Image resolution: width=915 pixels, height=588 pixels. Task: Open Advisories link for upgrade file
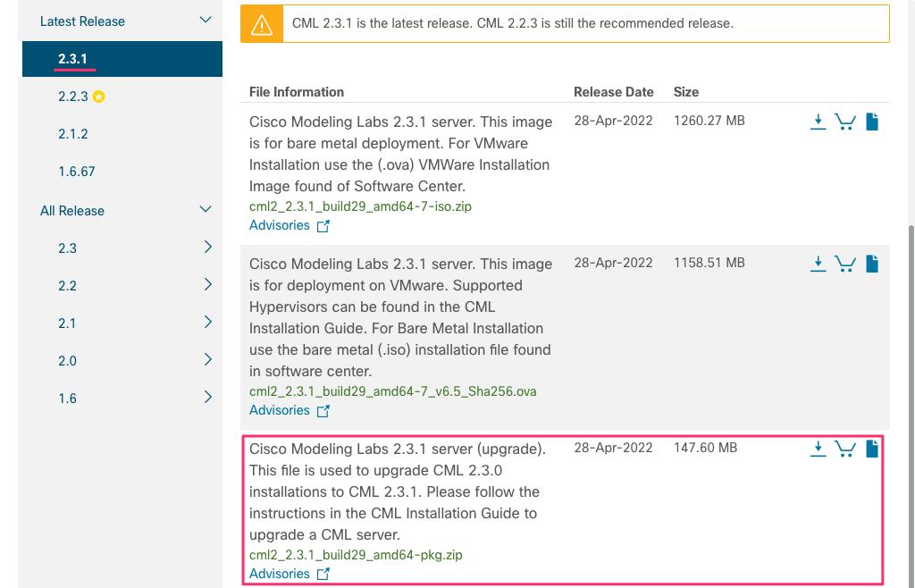click(280, 574)
